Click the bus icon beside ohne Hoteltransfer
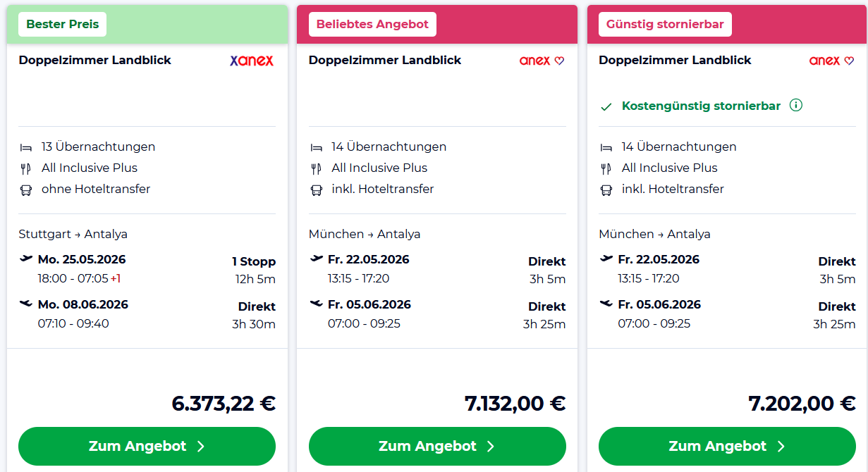Screen dimensions: 868x472 click(26, 190)
